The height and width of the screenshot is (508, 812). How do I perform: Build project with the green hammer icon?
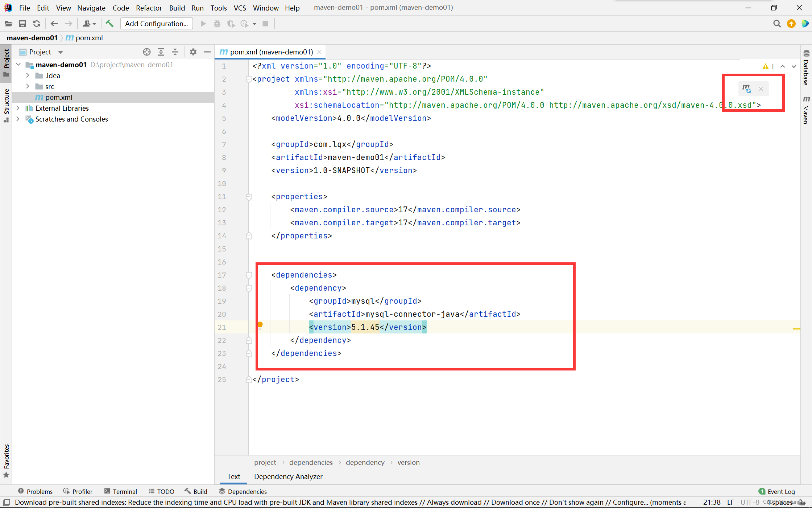pos(109,24)
